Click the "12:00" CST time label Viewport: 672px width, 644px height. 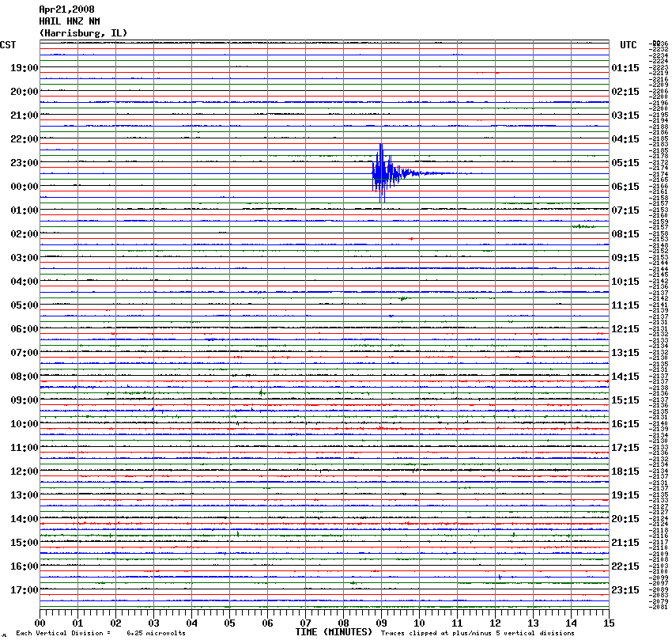pos(25,472)
